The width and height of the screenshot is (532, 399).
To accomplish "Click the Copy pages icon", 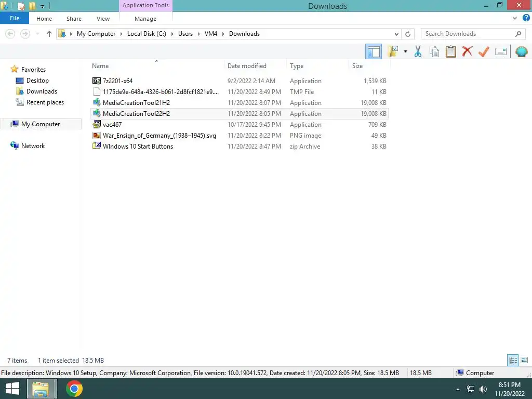I will pyautogui.click(x=434, y=51).
